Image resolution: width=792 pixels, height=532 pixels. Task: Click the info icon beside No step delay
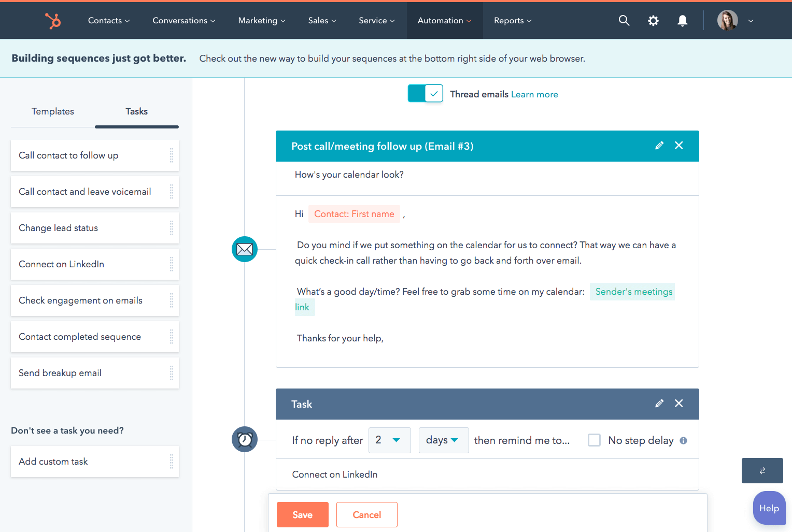(683, 441)
